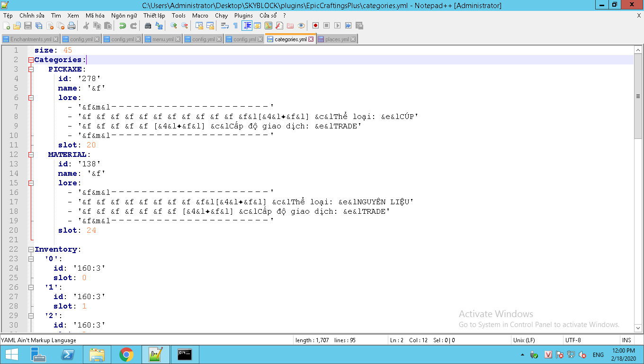The width and height of the screenshot is (644, 364).
Task: Open the Thiết lập menu
Action: click(x=154, y=16)
